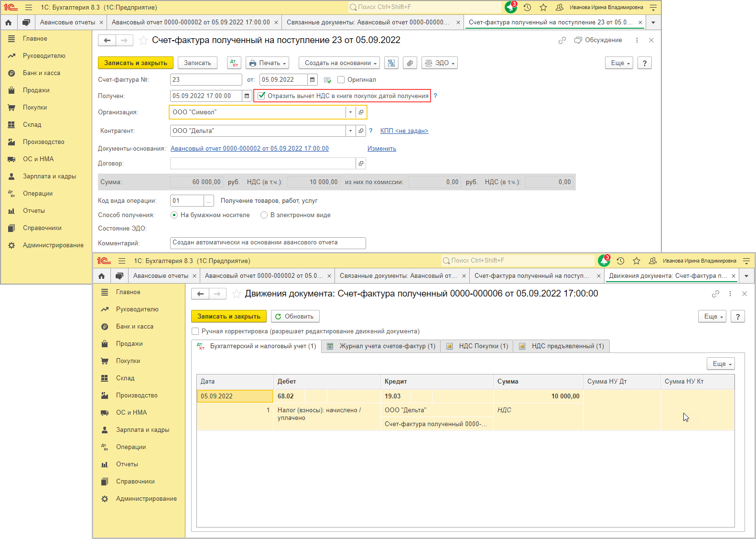Click the 10 000,00 sum cell in postings
Image resolution: width=756 pixels, height=539 pixels.
point(538,396)
